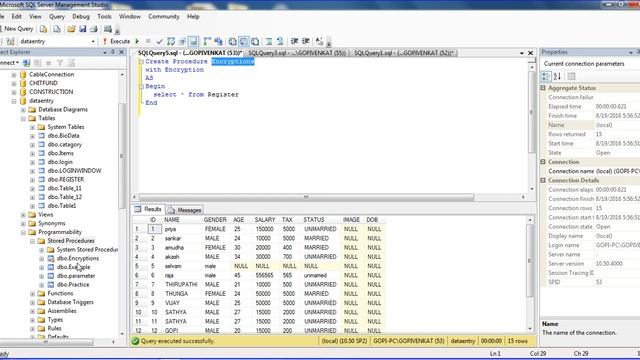Screen dimensions: 640x360
Task: Click the NAME column header in results
Action: click(172, 220)
